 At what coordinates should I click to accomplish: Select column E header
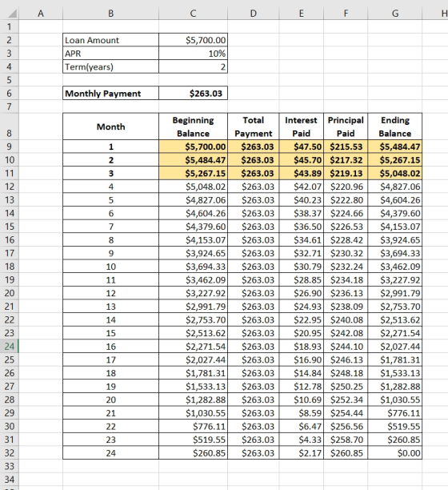(302, 14)
